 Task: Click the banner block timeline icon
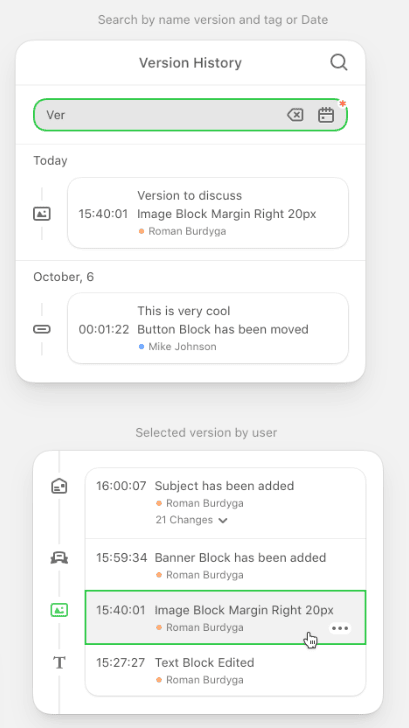[x=59, y=557]
